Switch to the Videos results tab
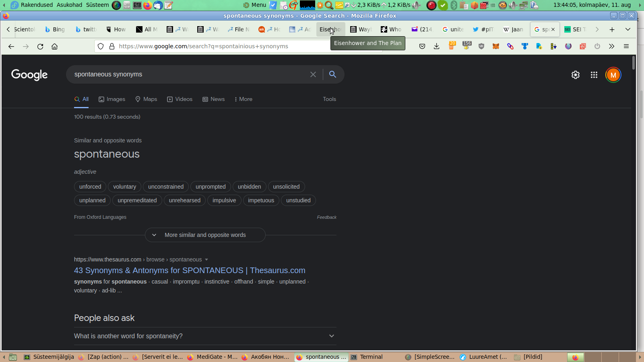The width and height of the screenshot is (644, 362). click(x=180, y=99)
